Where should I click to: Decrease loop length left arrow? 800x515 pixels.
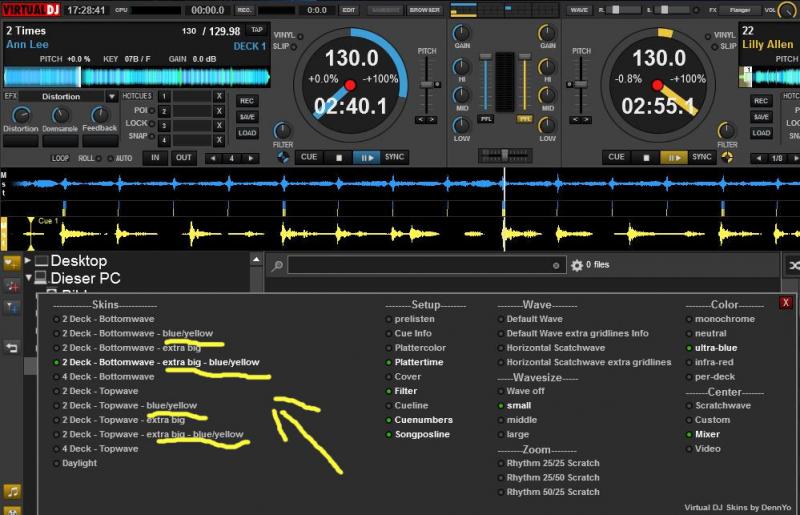[x=213, y=158]
